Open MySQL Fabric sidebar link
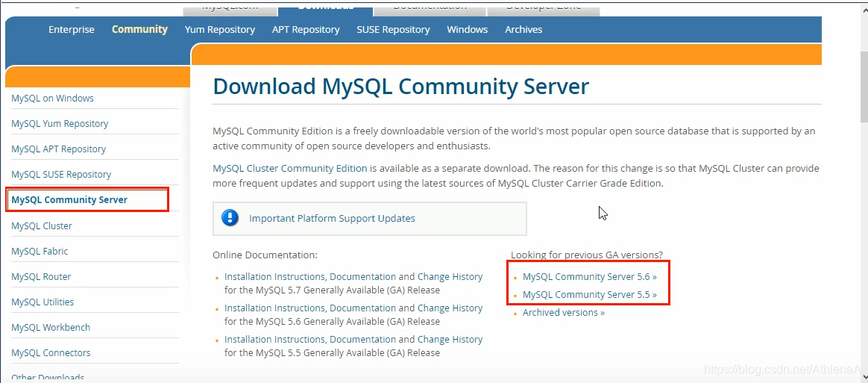The height and width of the screenshot is (383, 868). click(x=40, y=251)
